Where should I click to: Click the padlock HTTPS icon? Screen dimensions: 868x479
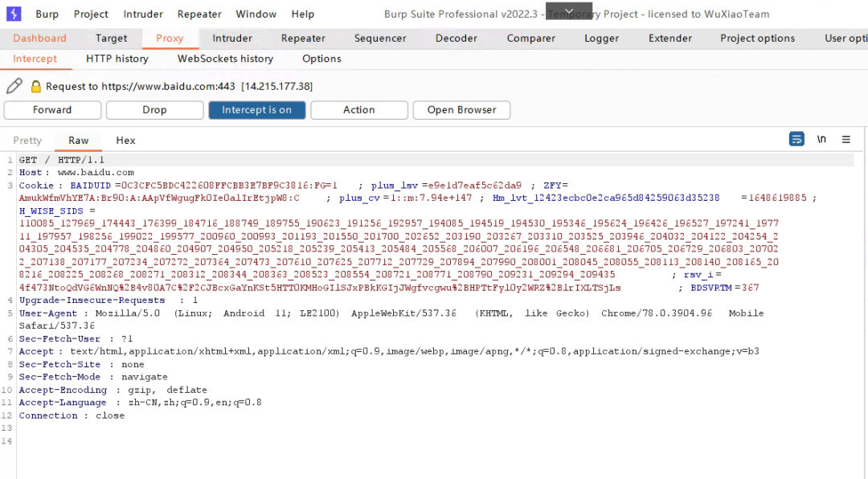coord(36,86)
